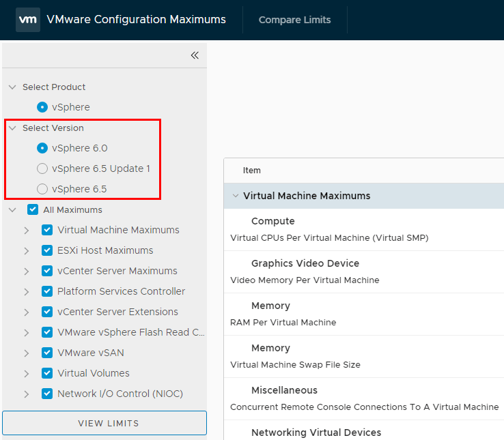Expand Virtual Volumes tree node

[27, 374]
